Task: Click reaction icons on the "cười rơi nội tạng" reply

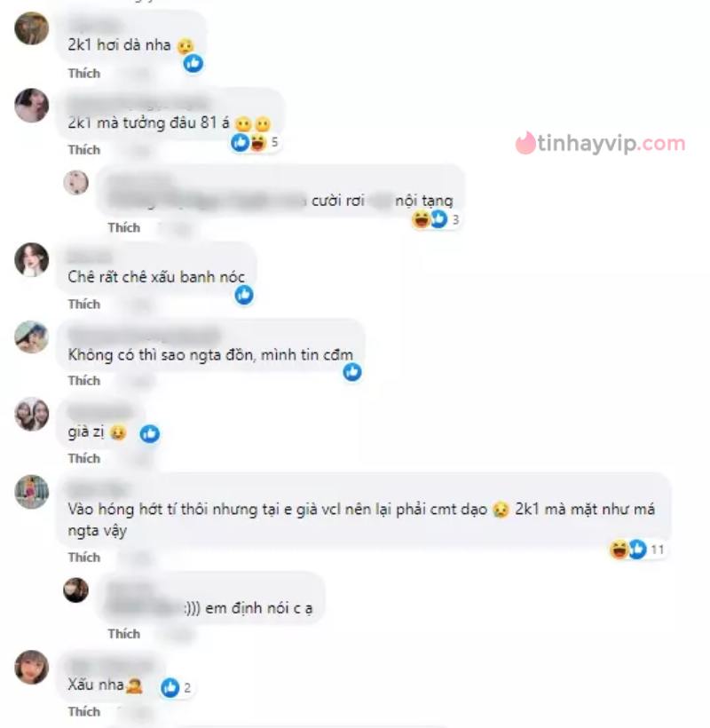Action: pos(435,218)
